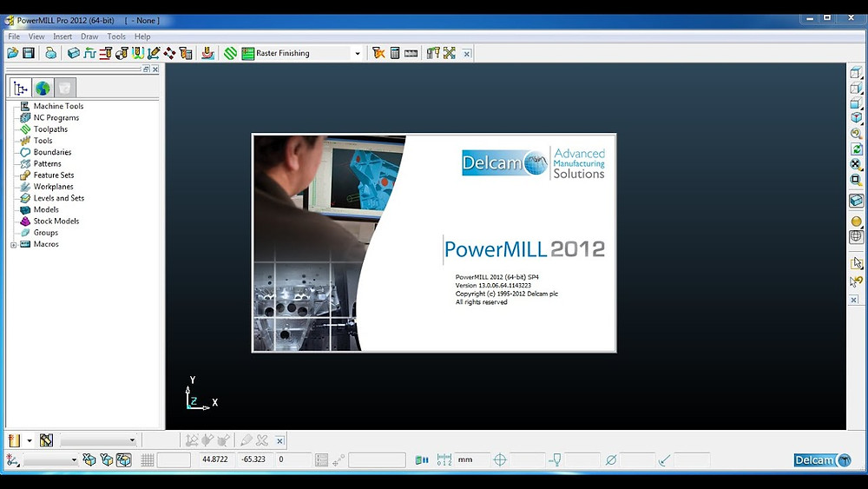Image resolution: width=868 pixels, height=489 pixels.
Task: Open the Insert menu
Action: click(62, 36)
